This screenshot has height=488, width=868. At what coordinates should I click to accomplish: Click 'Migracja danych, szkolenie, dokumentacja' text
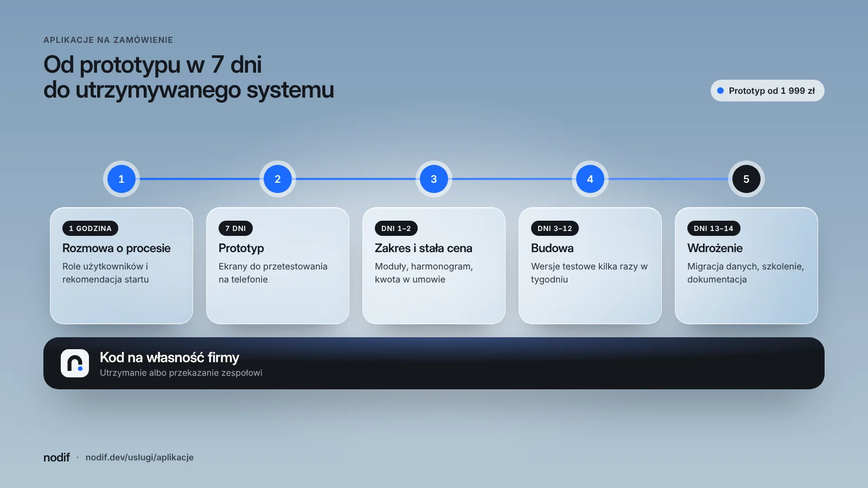pyautogui.click(x=745, y=273)
